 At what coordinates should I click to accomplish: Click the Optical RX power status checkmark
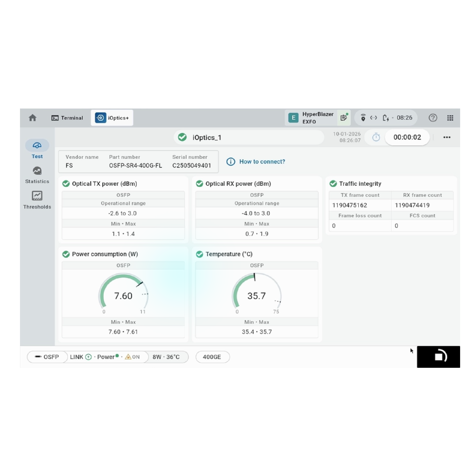[200, 184]
